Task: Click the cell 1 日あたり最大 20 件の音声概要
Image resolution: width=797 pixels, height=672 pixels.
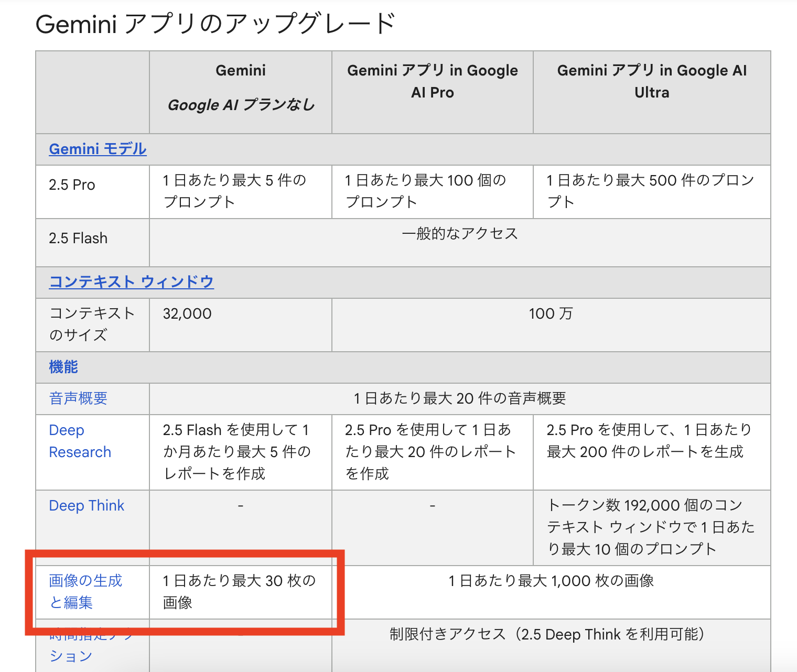Action: tap(460, 398)
